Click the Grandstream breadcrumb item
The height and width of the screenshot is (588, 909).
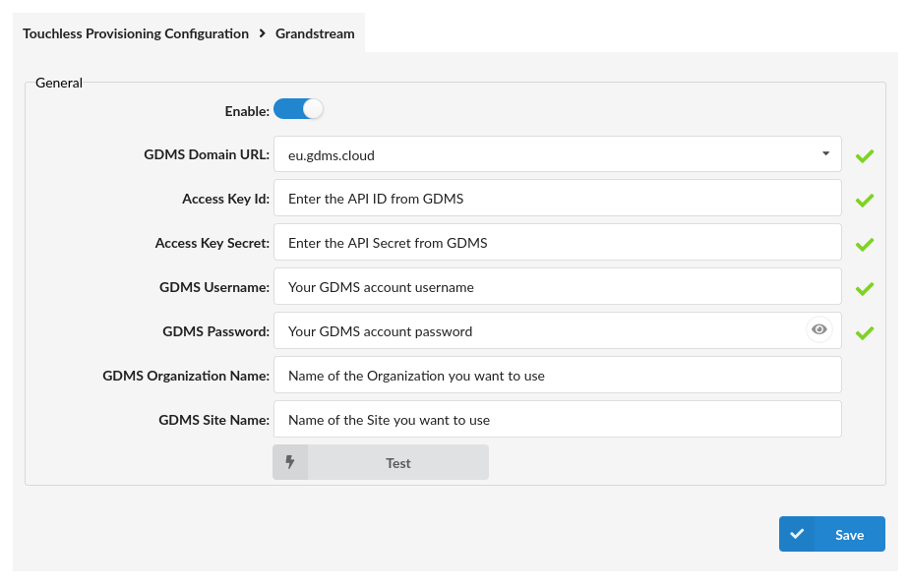pyautogui.click(x=315, y=33)
